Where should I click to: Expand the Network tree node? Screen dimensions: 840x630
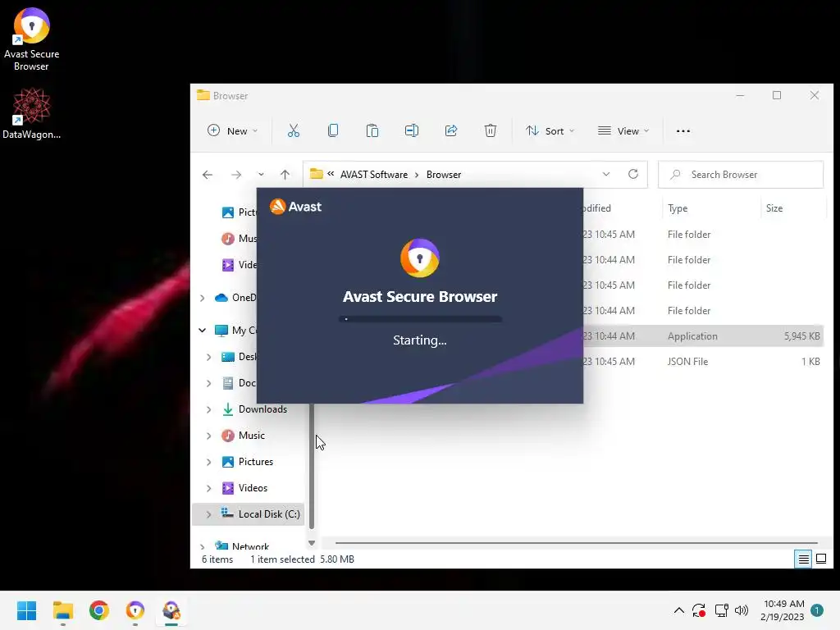tap(202, 546)
